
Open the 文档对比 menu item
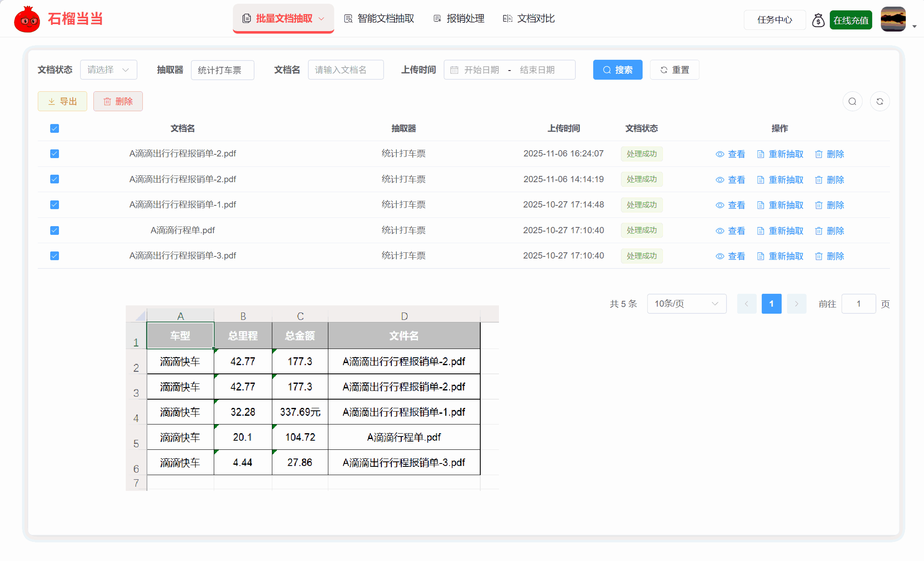coord(528,18)
